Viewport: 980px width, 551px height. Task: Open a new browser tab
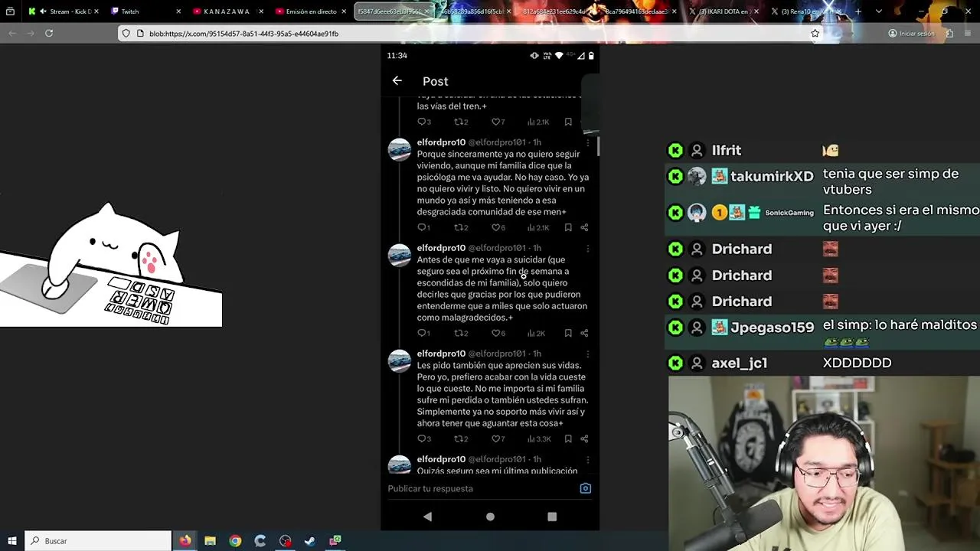(857, 11)
